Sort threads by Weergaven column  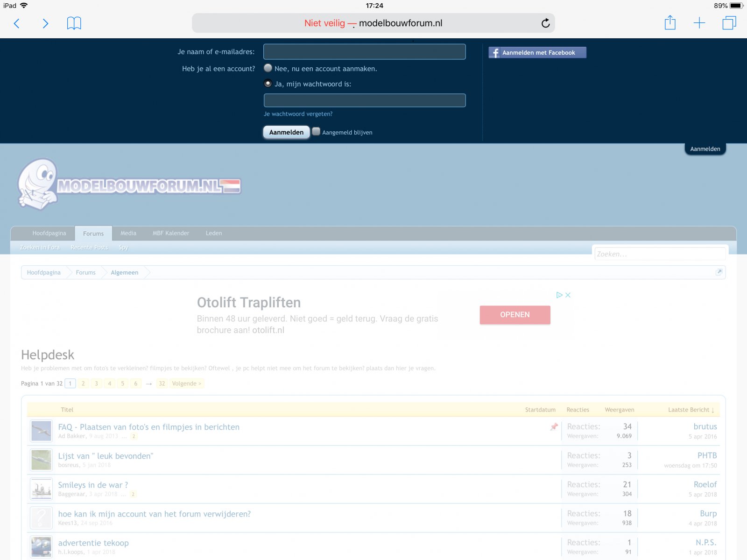pos(620,410)
